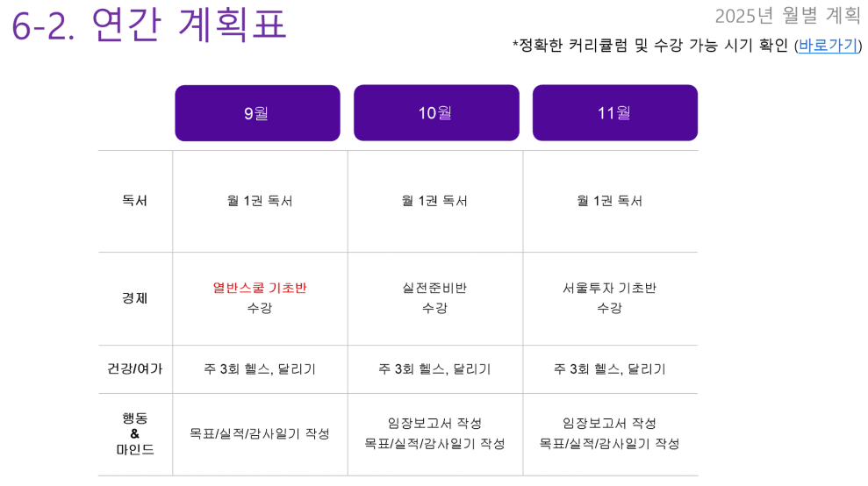Open the 바로가기 hyperlink
Image resolution: width=868 pixels, height=486 pixels.
tap(828, 46)
